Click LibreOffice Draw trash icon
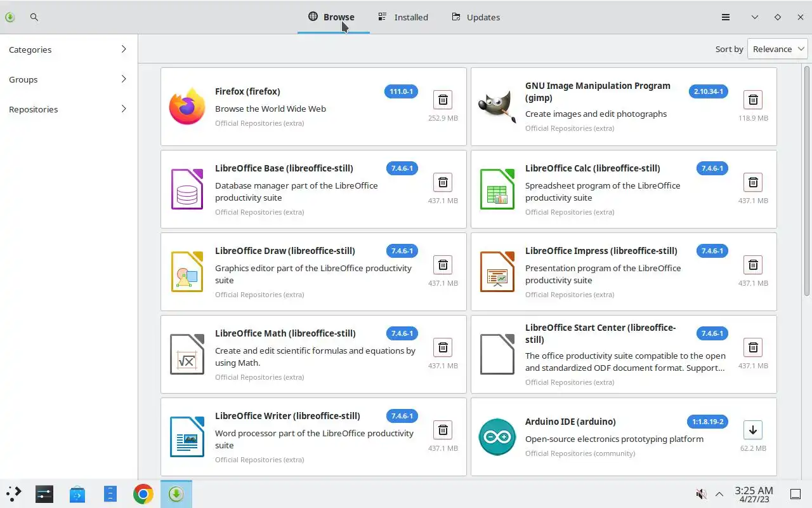812x508 pixels. tap(443, 265)
